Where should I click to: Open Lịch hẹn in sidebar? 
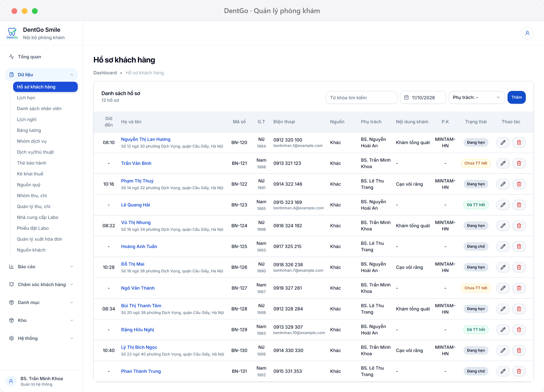pyautogui.click(x=26, y=98)
